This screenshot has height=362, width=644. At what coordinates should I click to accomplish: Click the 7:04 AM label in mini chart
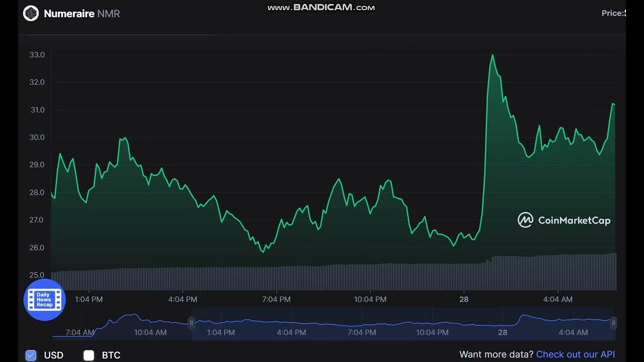coord(80,332)
